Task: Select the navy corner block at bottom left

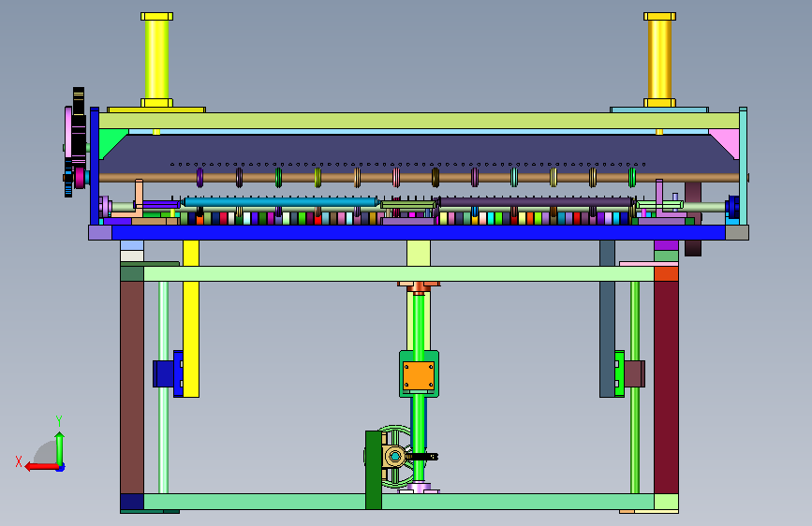Action: [x=132, y=502]
